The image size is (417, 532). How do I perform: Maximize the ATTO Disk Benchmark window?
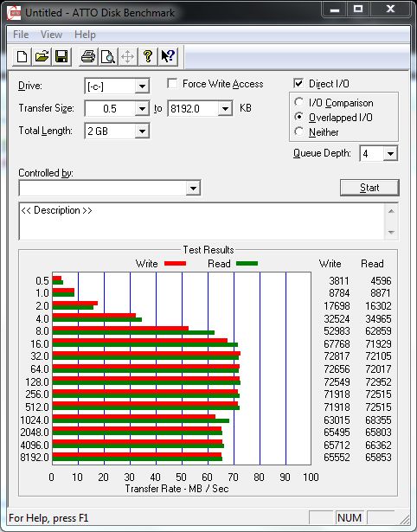pos(358,10)
